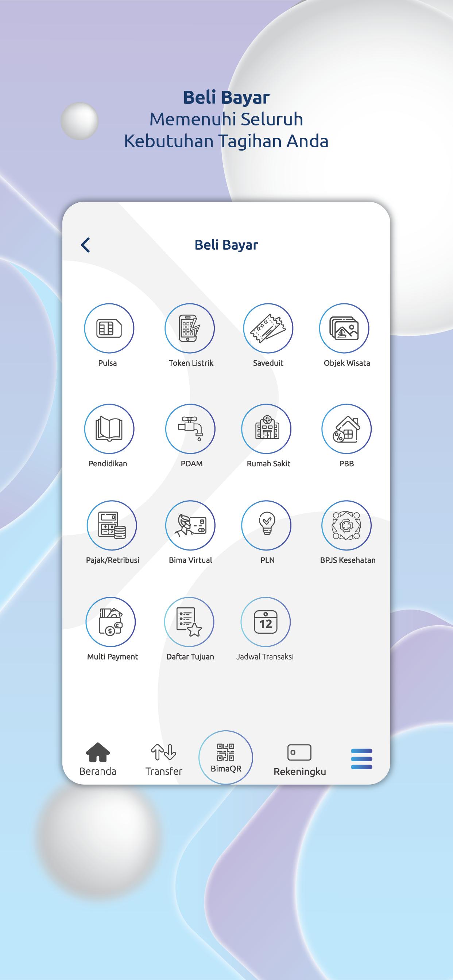This screenshot has width=453, height=980.
Task: Open the Jadwal Transaksi calendar icon
Action: 266,622
